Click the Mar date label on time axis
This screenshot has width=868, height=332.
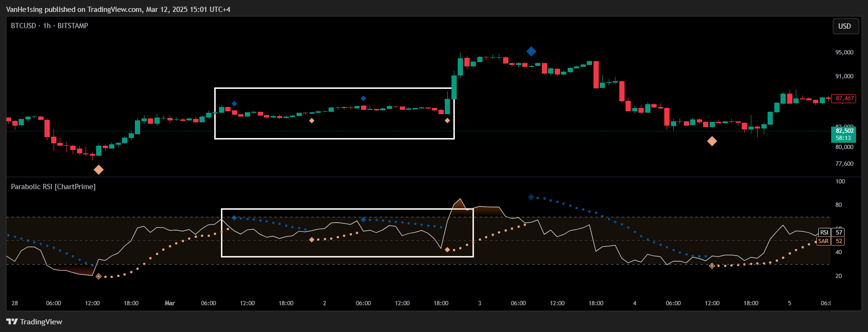click(170, 303)
